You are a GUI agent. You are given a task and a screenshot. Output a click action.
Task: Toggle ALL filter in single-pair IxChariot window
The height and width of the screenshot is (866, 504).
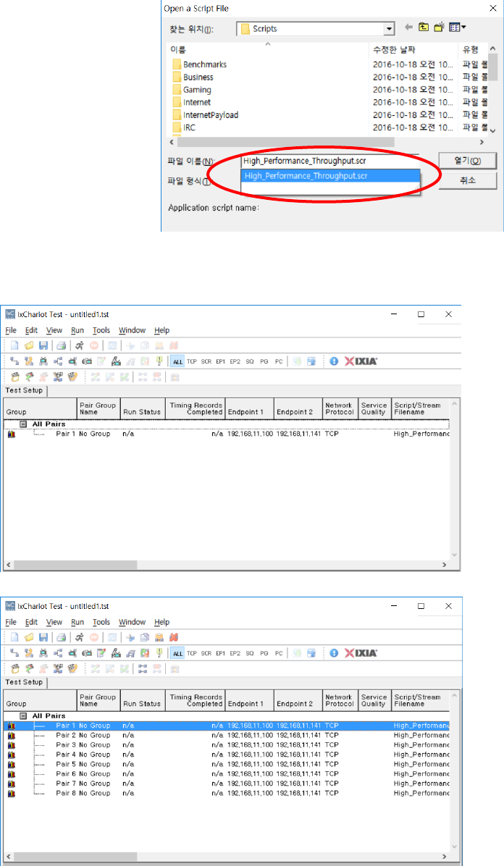[177, 362]
